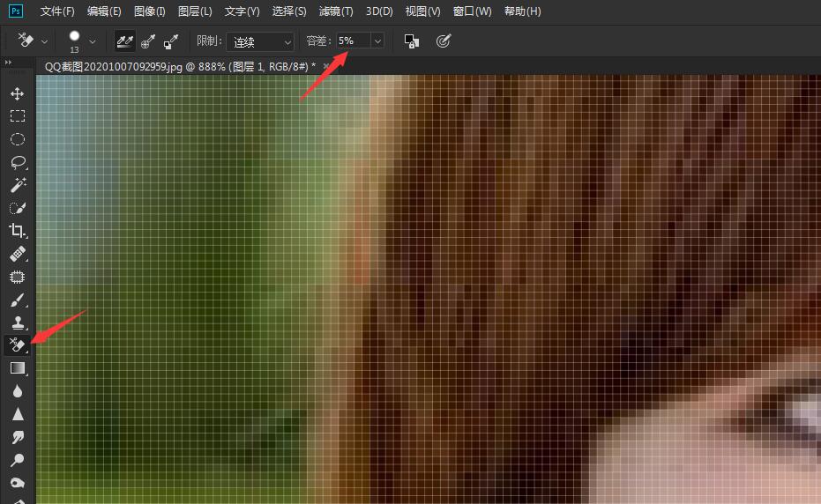Select the Dodge tool
Image resolution: width=821 pixels, height=504 pixels.
pos(18,460)
